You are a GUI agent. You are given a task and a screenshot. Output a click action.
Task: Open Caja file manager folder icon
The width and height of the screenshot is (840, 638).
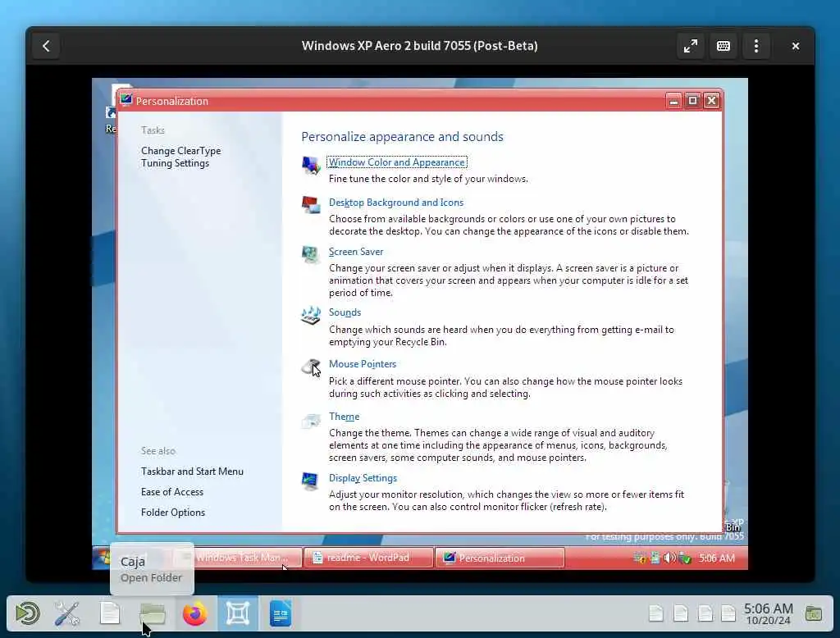tap(153, 613)
